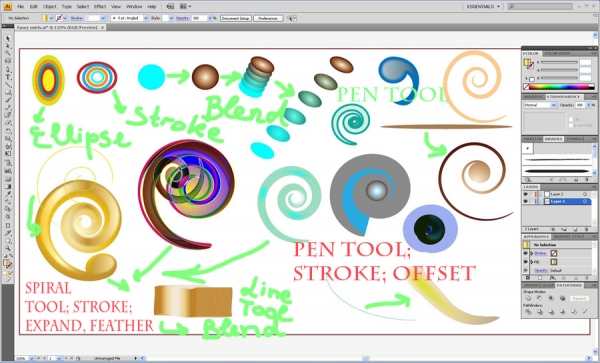Image resolution: width=600 pixels, height=363 pixels.
Task: Switch to the Gradient tab
Action: click(x=533, y=97)
